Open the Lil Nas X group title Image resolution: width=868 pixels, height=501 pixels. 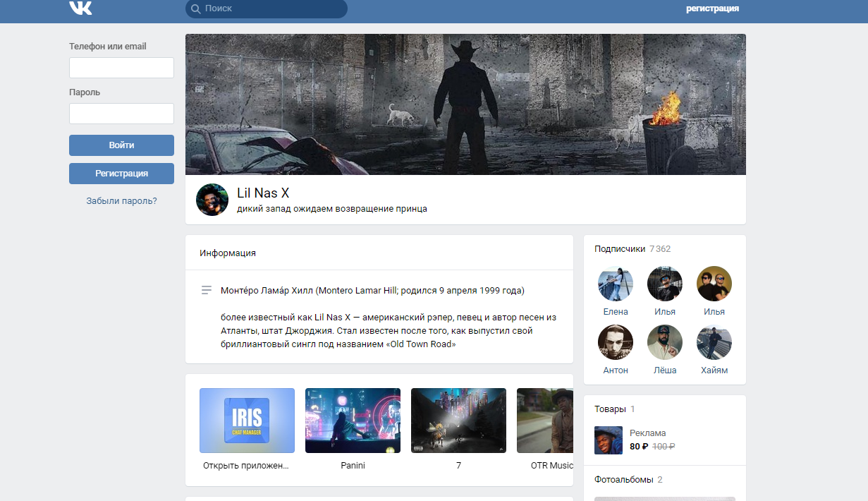263,193
